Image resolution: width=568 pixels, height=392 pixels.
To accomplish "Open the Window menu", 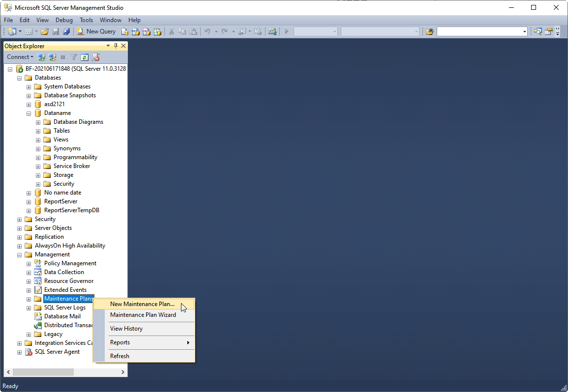I will (x=111, y=20).
